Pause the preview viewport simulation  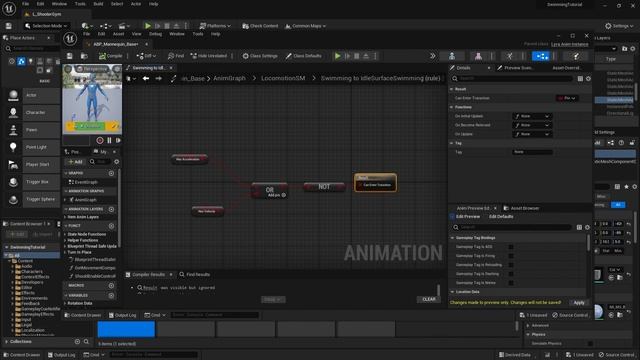point(109,140)
